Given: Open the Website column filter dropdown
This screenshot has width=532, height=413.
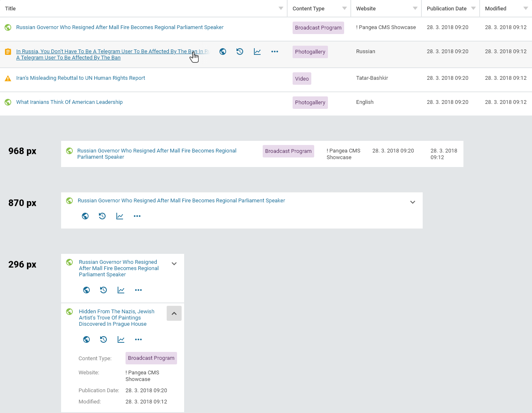Looking at the screenshot, I should point(415,8).
